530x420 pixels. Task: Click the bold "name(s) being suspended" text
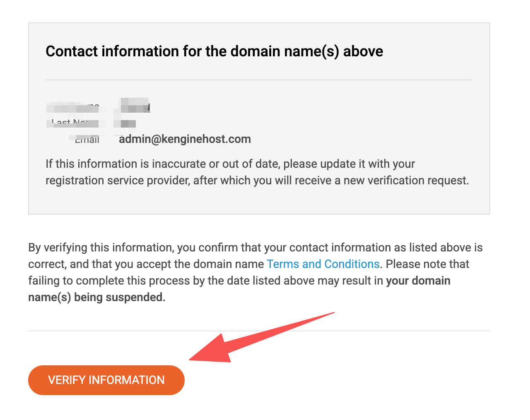pyautogui.click(x=96, y=297)
